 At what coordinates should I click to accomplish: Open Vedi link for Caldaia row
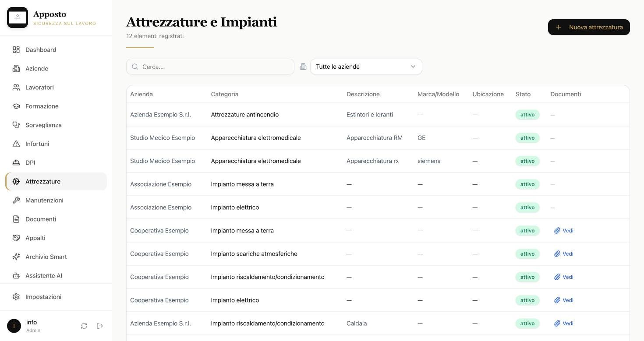(x=564, y=323)
